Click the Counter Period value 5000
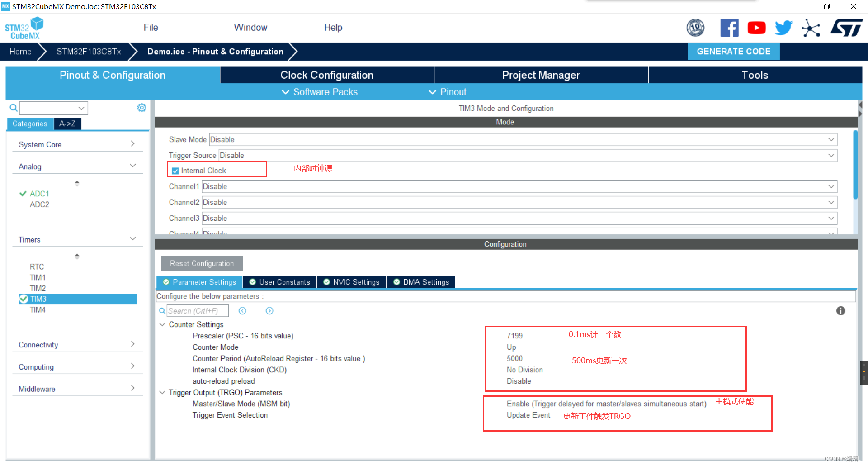 pyautogui.click(x=514, y=358)
